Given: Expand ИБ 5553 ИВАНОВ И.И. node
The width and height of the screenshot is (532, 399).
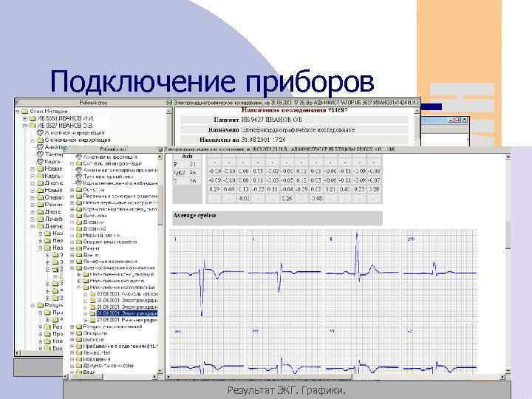Looking at the screenshot, I should click(25, 118).
